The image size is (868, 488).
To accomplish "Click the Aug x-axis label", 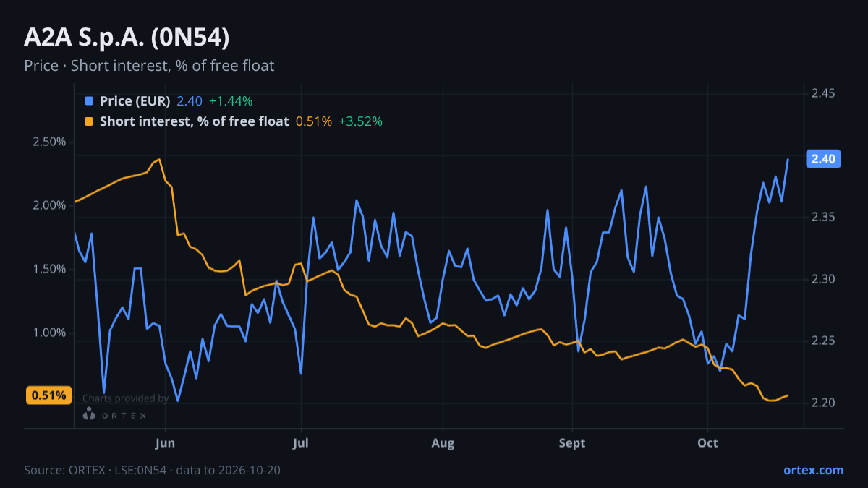I will pos(441,442).
